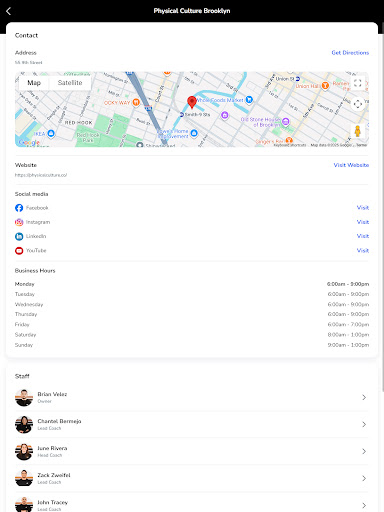This screenshot has width=384, height=512.
Task: Click Chantel Bermejo profile photo
Action: tap(24, 424)
